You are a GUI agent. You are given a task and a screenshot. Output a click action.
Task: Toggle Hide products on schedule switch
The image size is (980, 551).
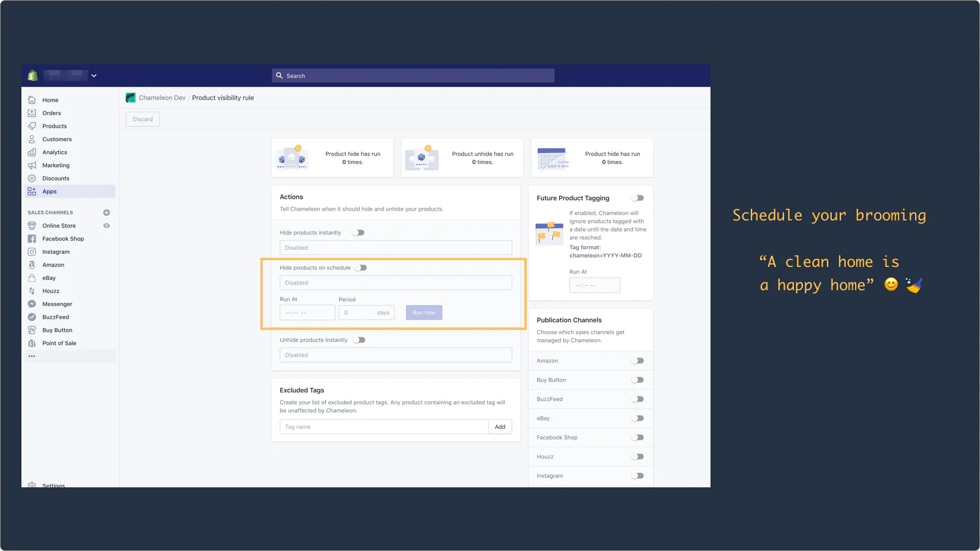tap(361, 268)
